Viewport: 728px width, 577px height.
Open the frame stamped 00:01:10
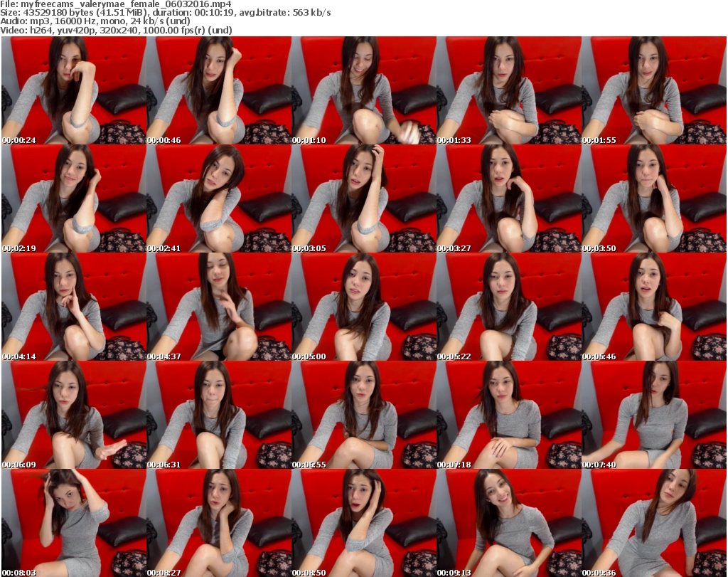pyautogui.click(x=364, y=90)
